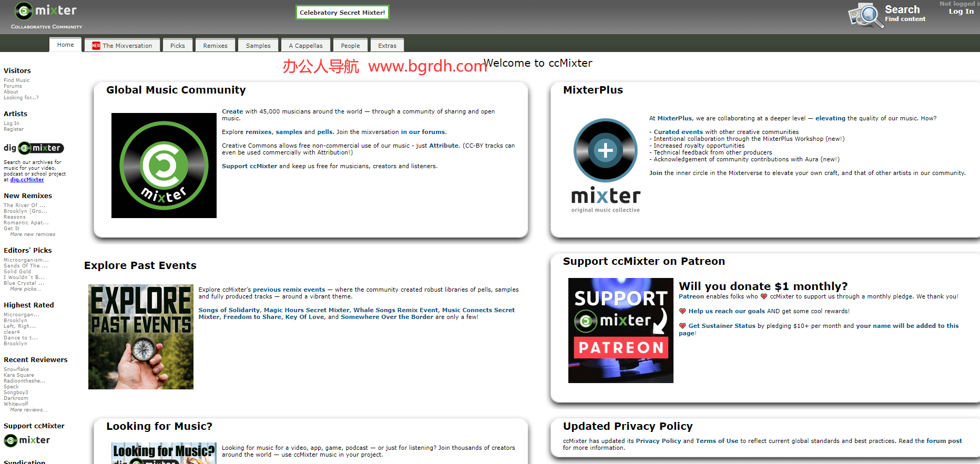Click the Support ccMixter sidebar logo
The image size is (980, 464).
click(27, 440)
